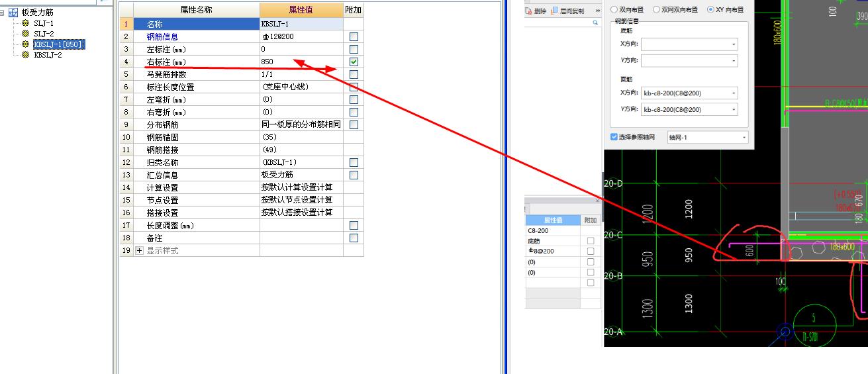Click the 层间复制 toolbar button
The height and width of the screenshot is (374, 868).
click(567, 11)
